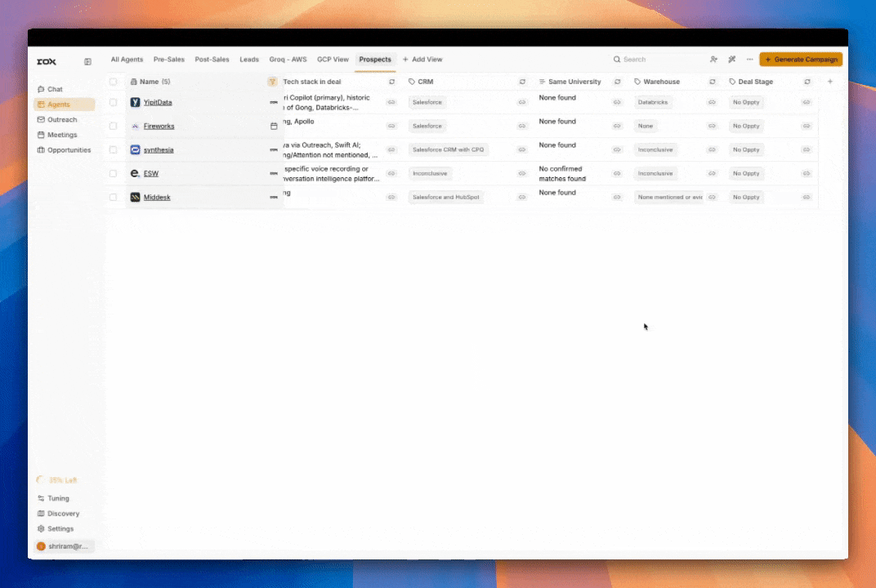Viewport: 876px width, 588px height.
Task: Click the filter funnel icon in Name column
Action: tap(272, 82)
